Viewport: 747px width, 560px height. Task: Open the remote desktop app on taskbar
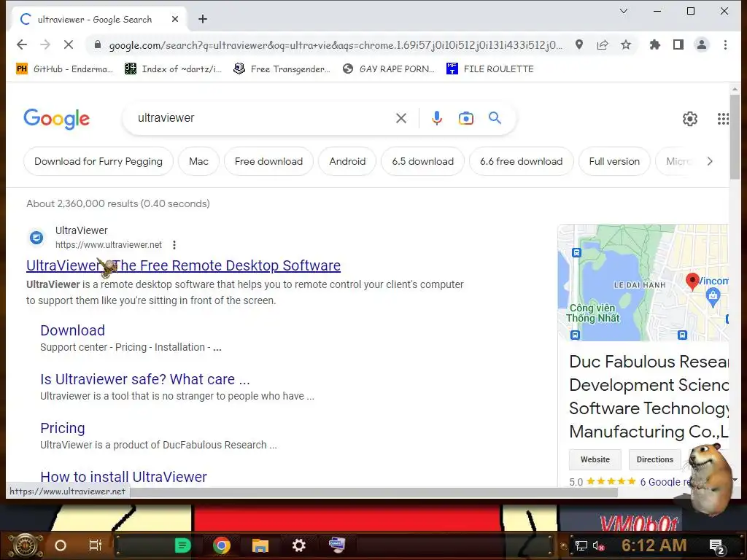pyautogui.click(x=337, y=545)
